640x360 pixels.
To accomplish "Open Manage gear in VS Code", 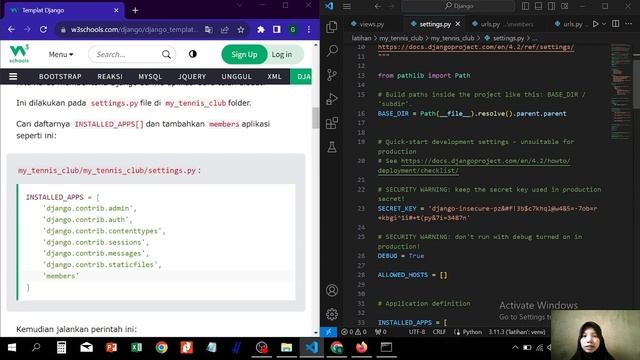I will coord(332,314).
